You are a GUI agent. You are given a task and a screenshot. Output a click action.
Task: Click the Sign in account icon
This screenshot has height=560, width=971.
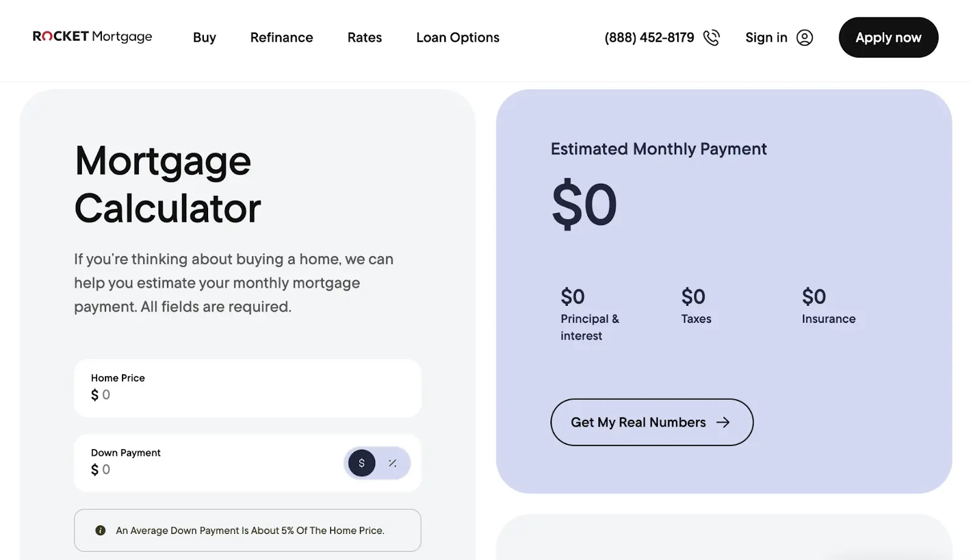click(805, 37)
